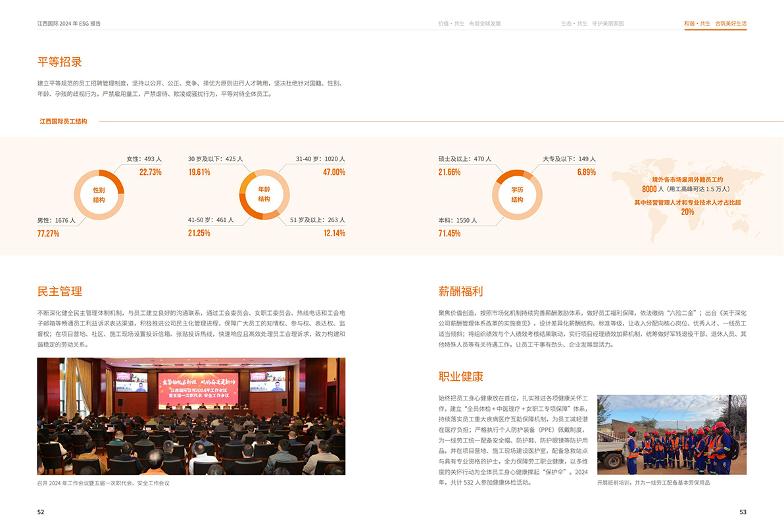Click the 71.45% bachelor degree percentage
This screenshot has height=532, width=784.
tap(449, 233)
